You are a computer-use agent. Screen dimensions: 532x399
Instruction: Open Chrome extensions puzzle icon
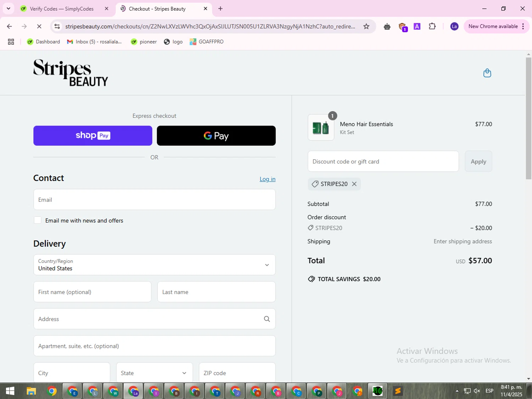click(432, 26)
